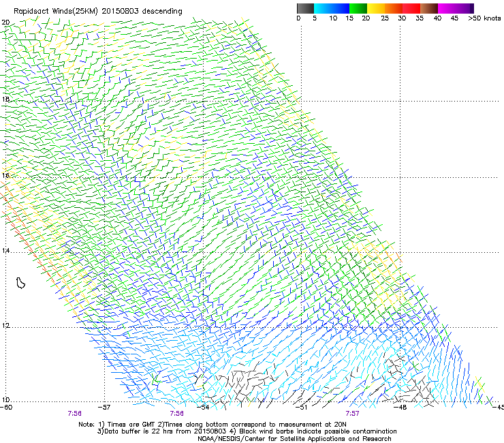Click the longitude label '-60' at bottom left

(6, 408)
